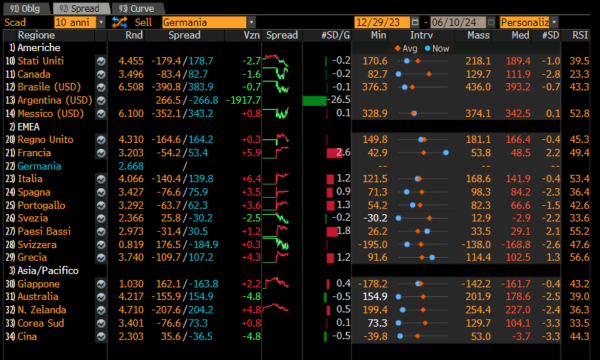Viewport: 600px width, 360px height.
Task: Open the Germania country dropdown arrow
Action: (251, 22)
